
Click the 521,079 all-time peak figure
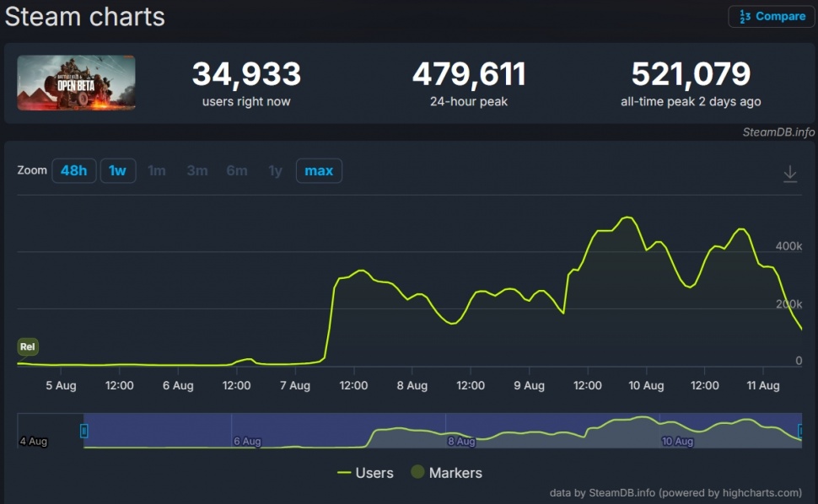[691, 73]
